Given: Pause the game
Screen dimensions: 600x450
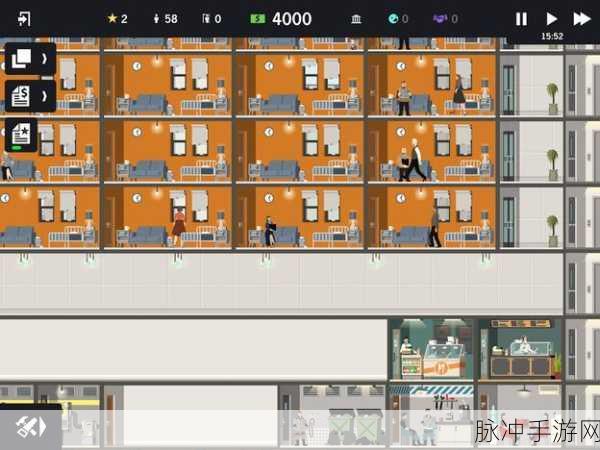Looking at the screenshot, I should [521, 19].
